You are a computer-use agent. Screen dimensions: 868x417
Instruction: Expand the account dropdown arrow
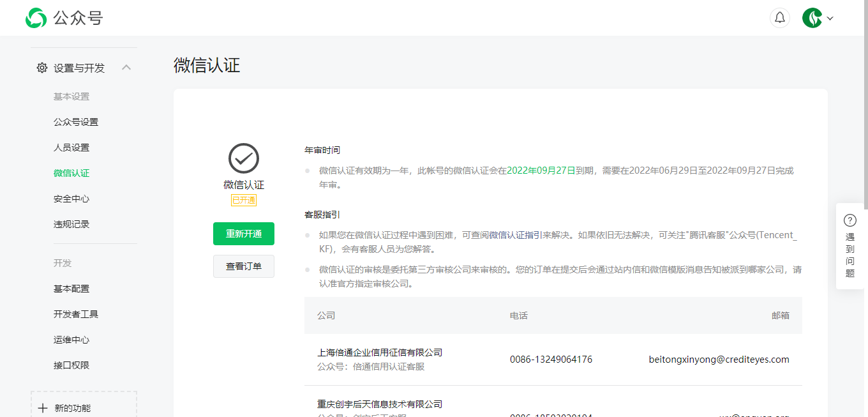pos(830,19)
